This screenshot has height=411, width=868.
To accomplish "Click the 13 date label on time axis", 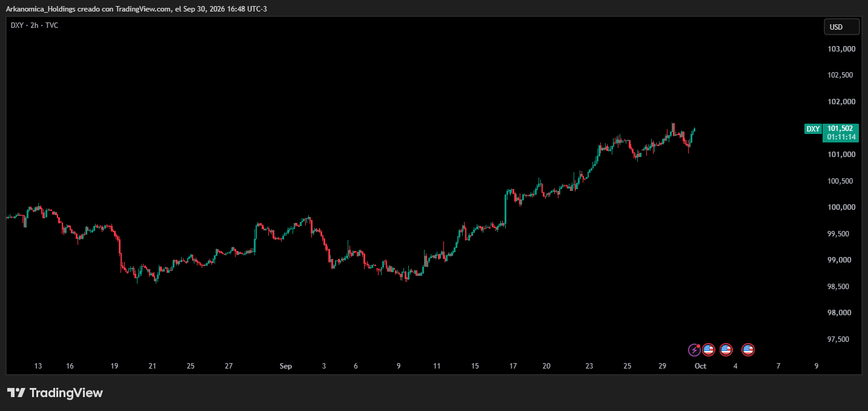I will click(x=38, y=366).
